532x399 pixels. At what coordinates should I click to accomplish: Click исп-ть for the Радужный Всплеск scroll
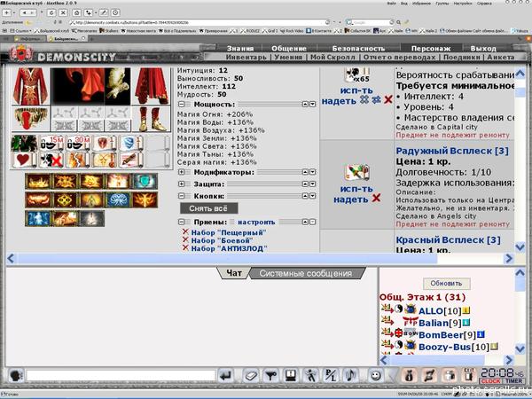[356, 189]
